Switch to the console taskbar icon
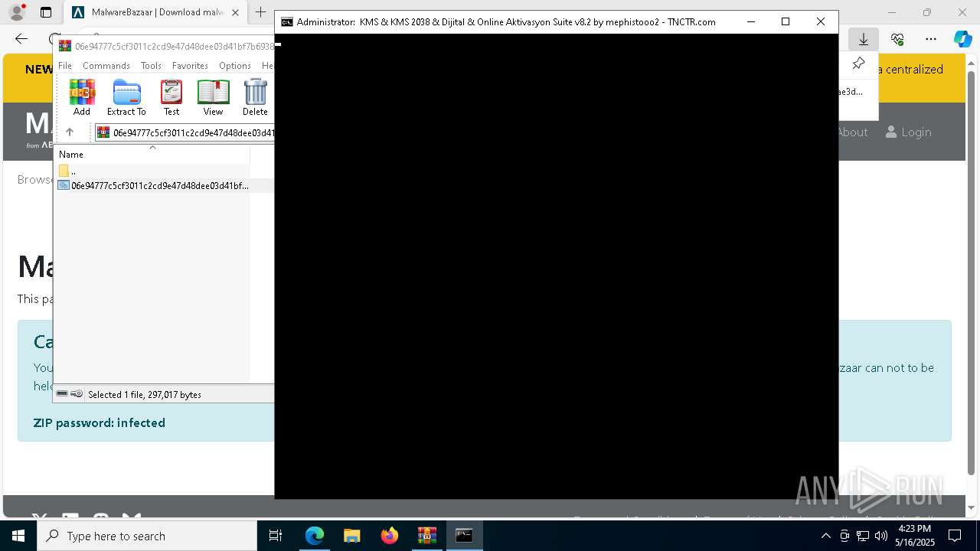This screenshot has width=980, height=551. pyautogui.click(x=464, y=536)
